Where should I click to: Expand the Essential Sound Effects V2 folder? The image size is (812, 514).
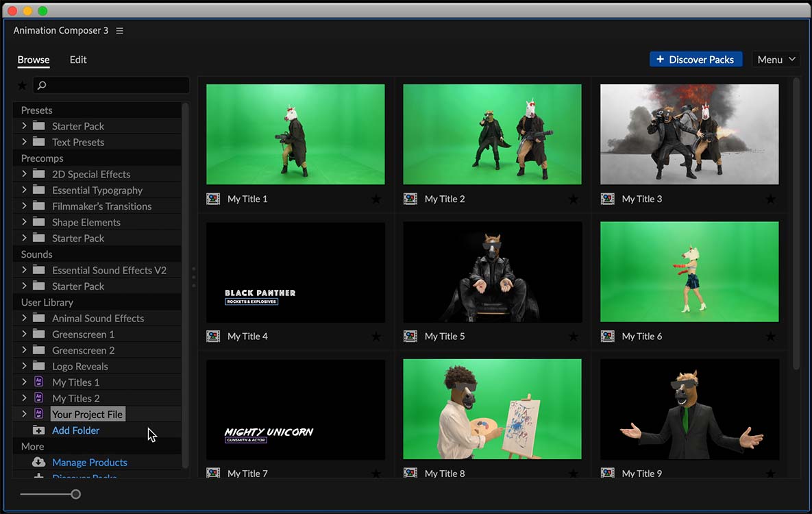[x=24, y=270]
